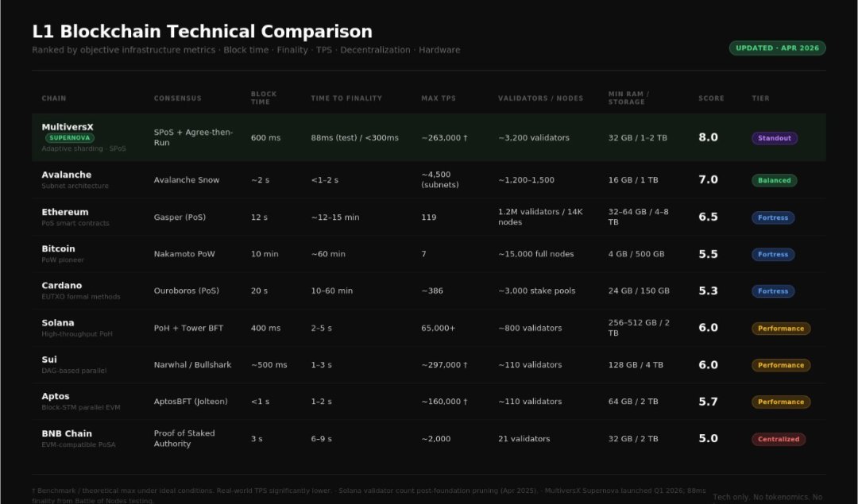Image resolution: width=858 pixels, height=504 pixels.
Task: Select the Cardano chain name
Action: [x=61, y=286]
